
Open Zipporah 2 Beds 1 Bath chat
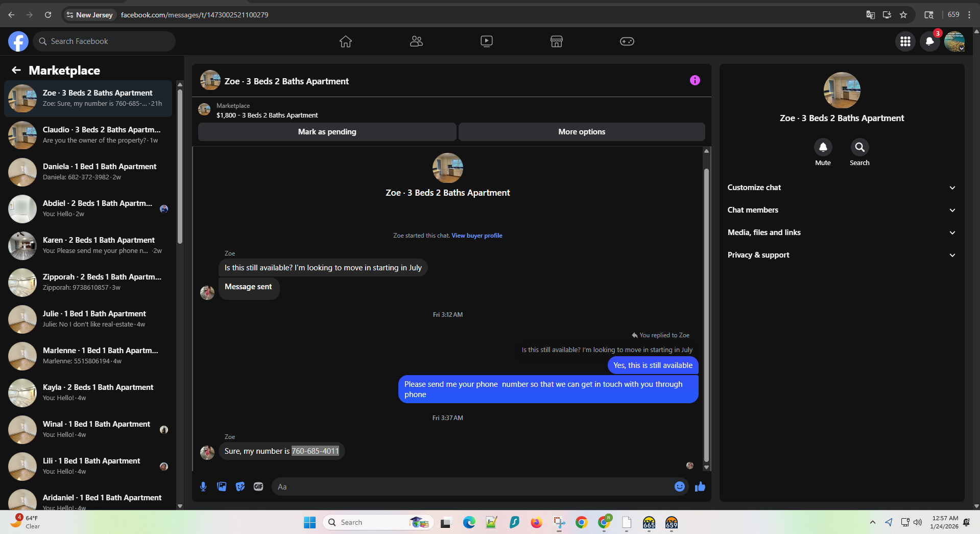[x=88, y=282]
